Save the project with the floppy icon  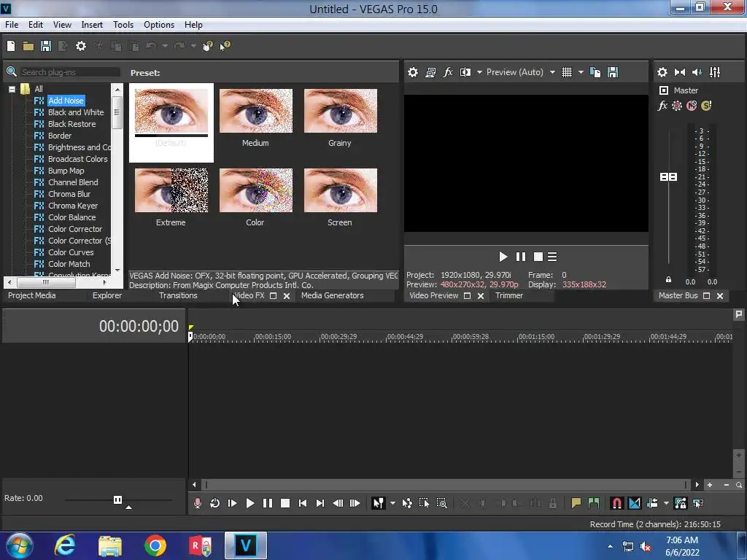(x=46, y=46)
